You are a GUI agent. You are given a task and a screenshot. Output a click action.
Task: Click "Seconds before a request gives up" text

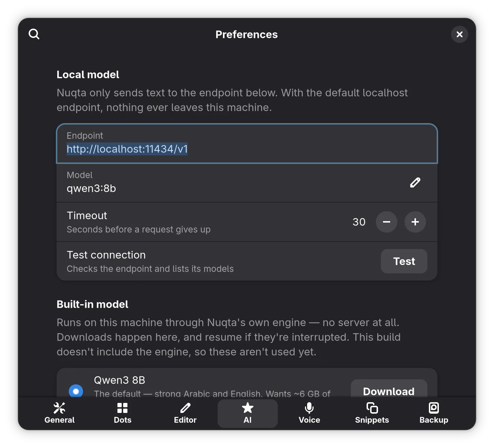(139, 229)
